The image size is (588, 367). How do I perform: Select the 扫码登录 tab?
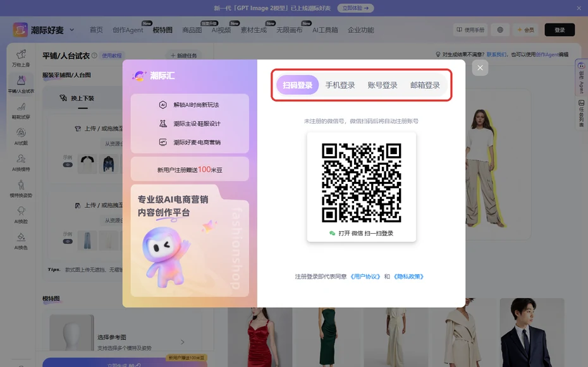tap(297, 85)
